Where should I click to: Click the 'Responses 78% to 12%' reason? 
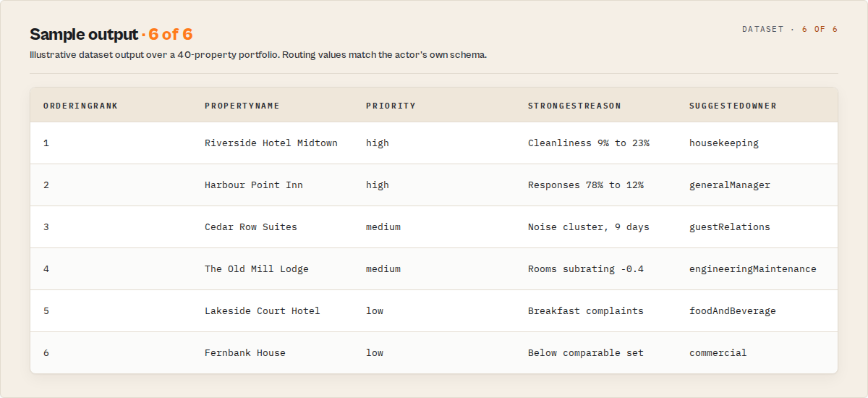[586, 185]
